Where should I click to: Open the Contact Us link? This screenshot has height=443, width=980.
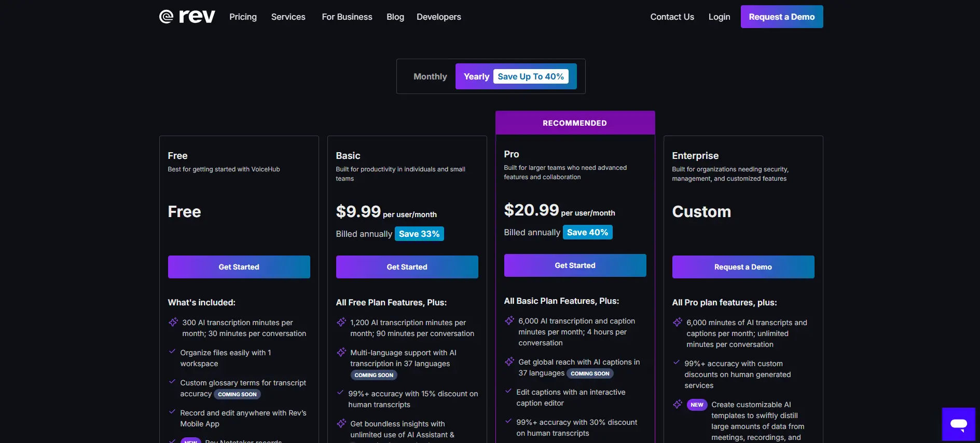coord(672,17)
